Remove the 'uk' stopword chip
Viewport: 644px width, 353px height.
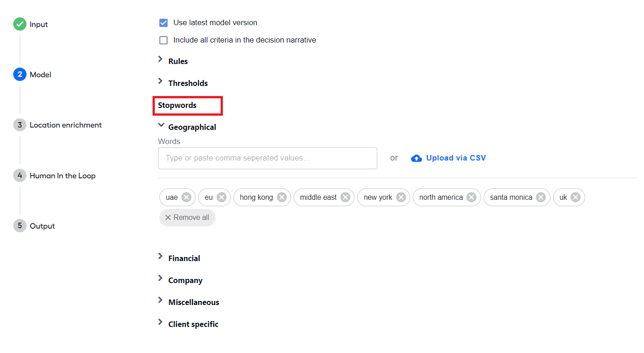[x=575, y=197]
